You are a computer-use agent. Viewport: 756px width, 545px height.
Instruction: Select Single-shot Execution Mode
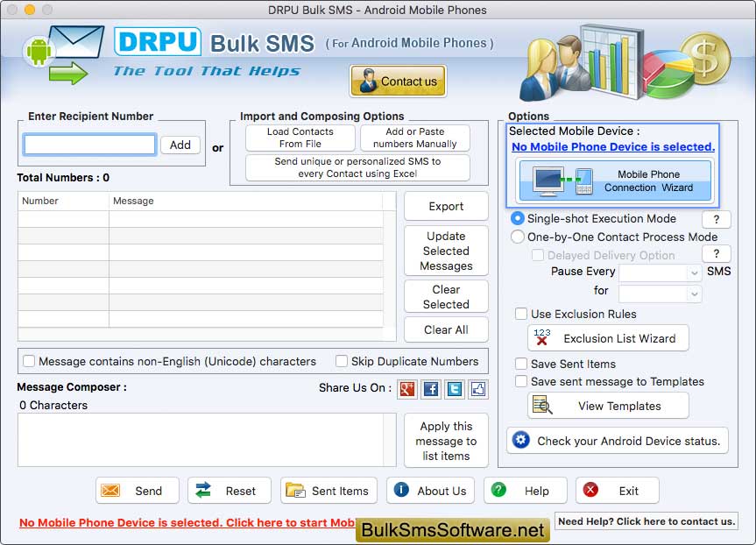click(518, 218)
